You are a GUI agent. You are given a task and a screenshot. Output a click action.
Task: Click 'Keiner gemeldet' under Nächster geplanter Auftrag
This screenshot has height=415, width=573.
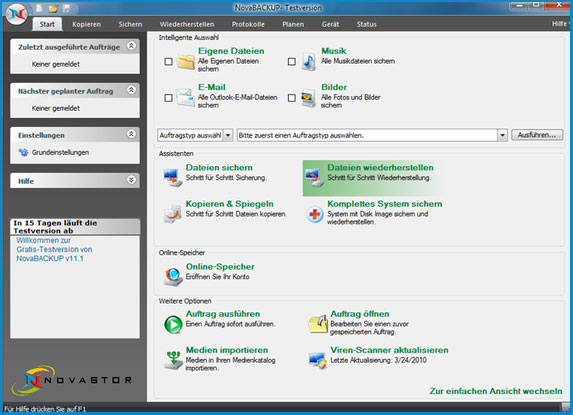click(56, 108)
